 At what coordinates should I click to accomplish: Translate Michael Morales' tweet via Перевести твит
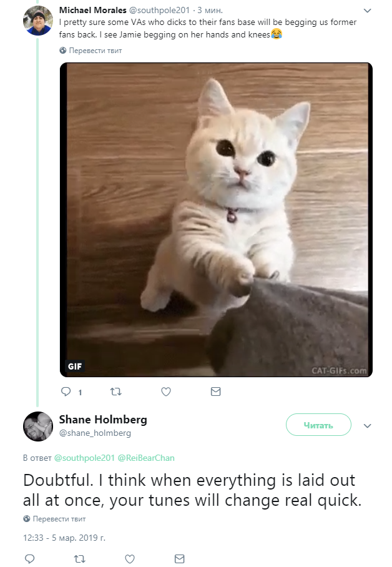click(91, 51)
